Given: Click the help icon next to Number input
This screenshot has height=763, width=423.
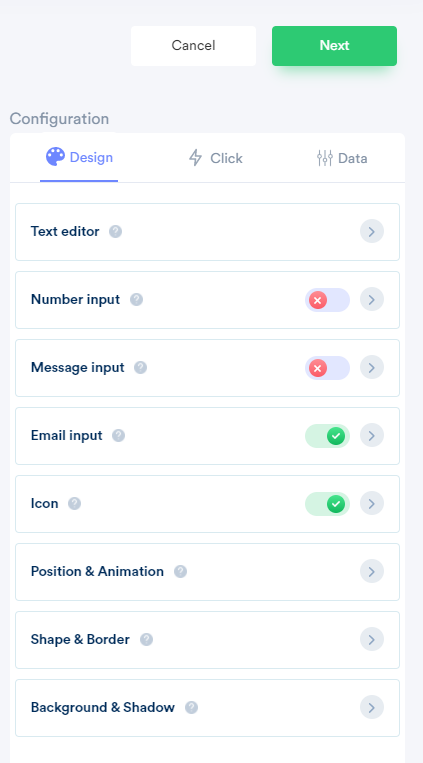Looking at the screenshot, I should click(136, 299).
